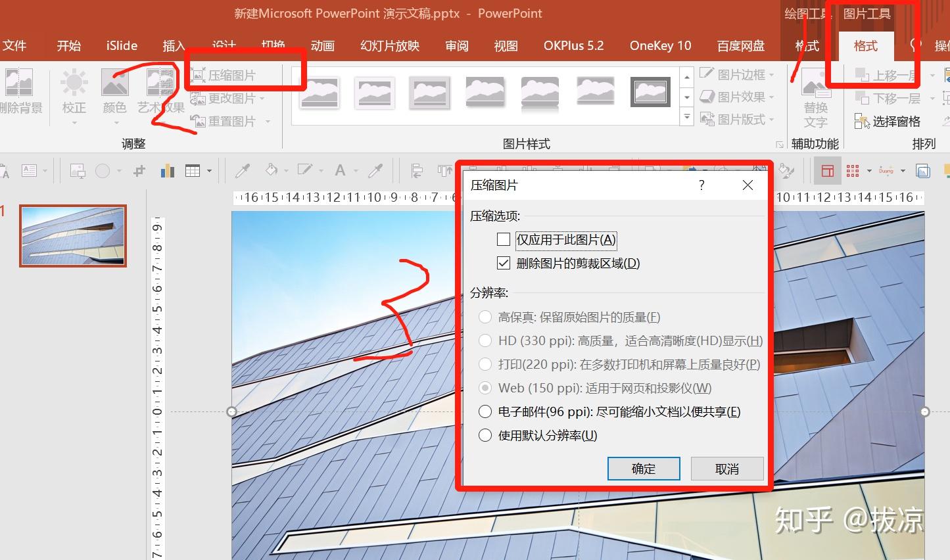The width and height of the screenshot is (950, 560).
Task: Switch to the iSlide tab
Action: coord(122,45)
